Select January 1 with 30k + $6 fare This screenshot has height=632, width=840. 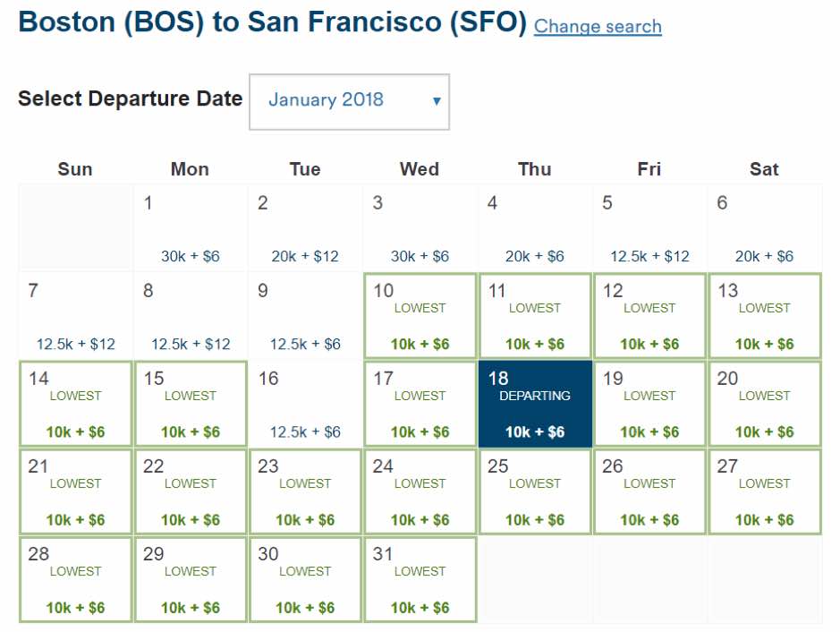point(191,229)
